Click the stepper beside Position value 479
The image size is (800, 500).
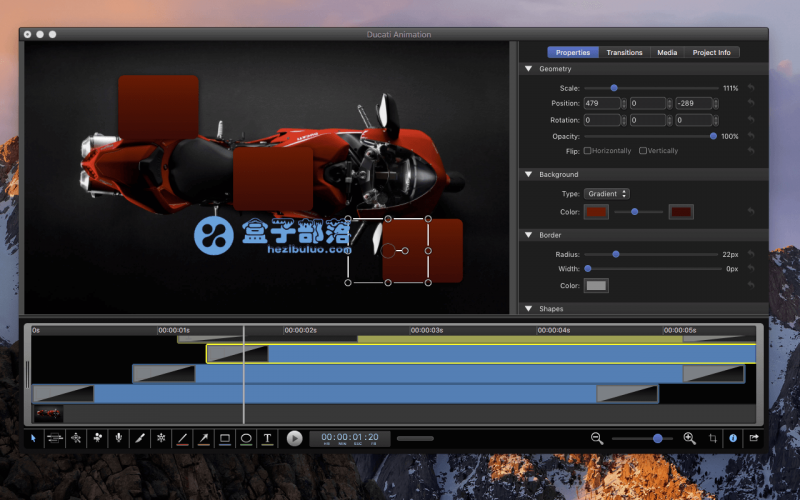623,104
